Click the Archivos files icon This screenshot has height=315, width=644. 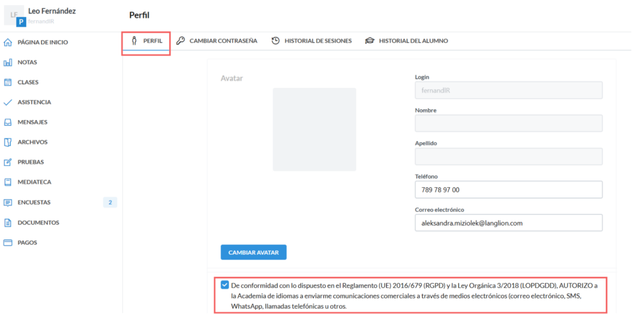pyautogui.click(x=8, y=142)
